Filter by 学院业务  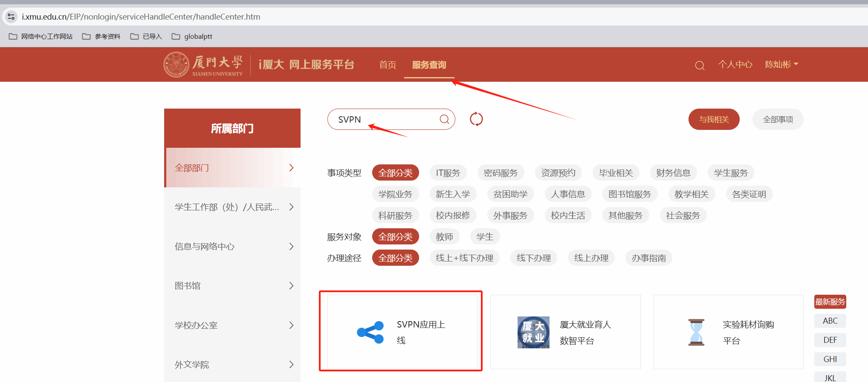(x=396, y=194)
